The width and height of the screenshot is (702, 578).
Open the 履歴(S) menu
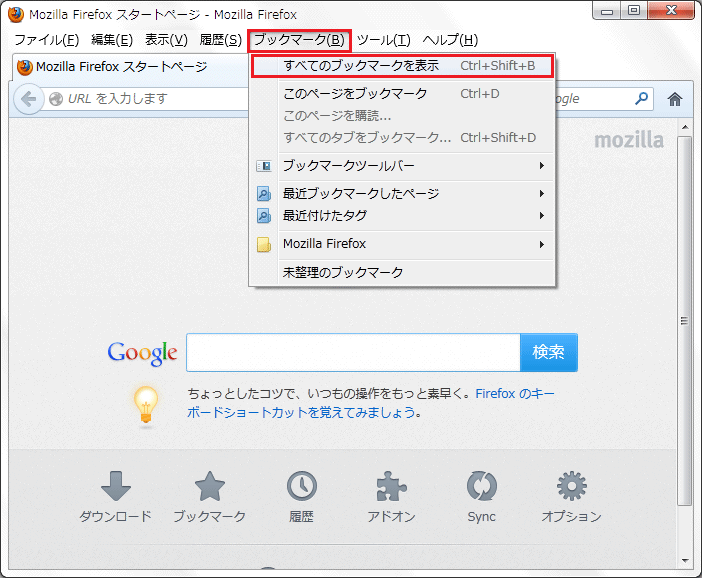coord(221,40)
